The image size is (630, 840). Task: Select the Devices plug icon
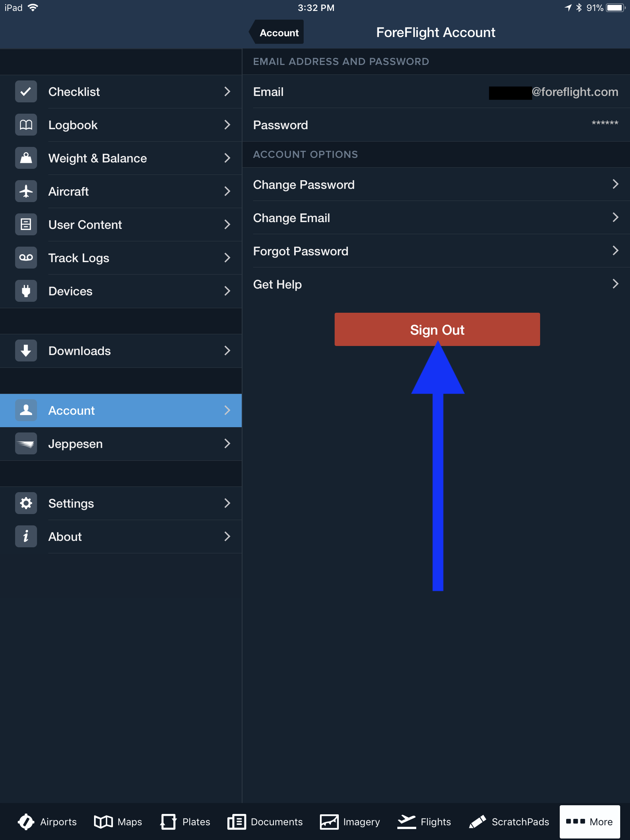25,291
